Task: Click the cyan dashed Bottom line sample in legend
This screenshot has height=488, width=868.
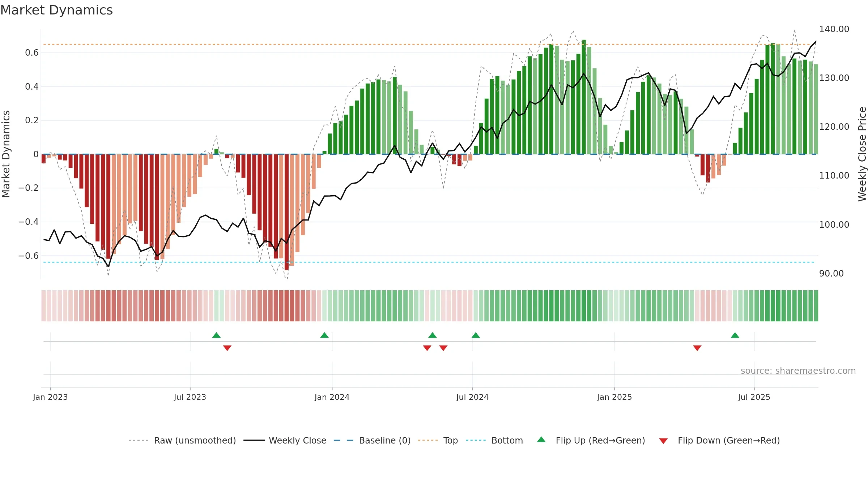Action: click(x=476, y=440)
